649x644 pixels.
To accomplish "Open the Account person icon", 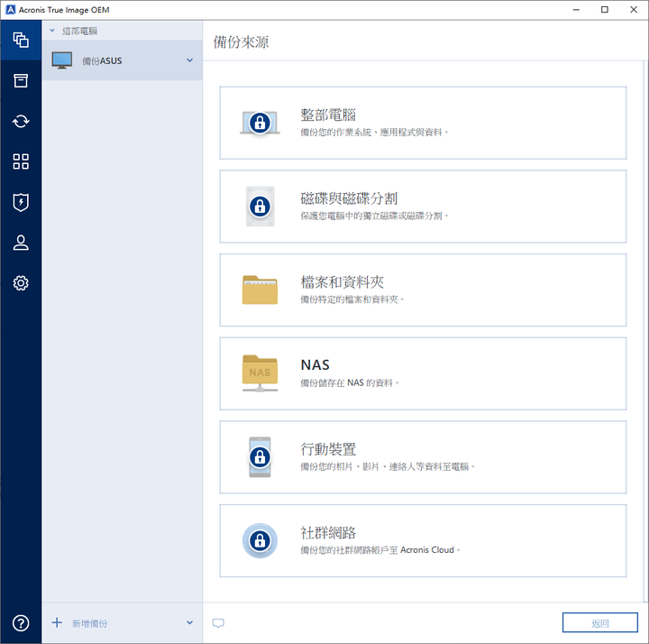I will click(x=21, y=243).
